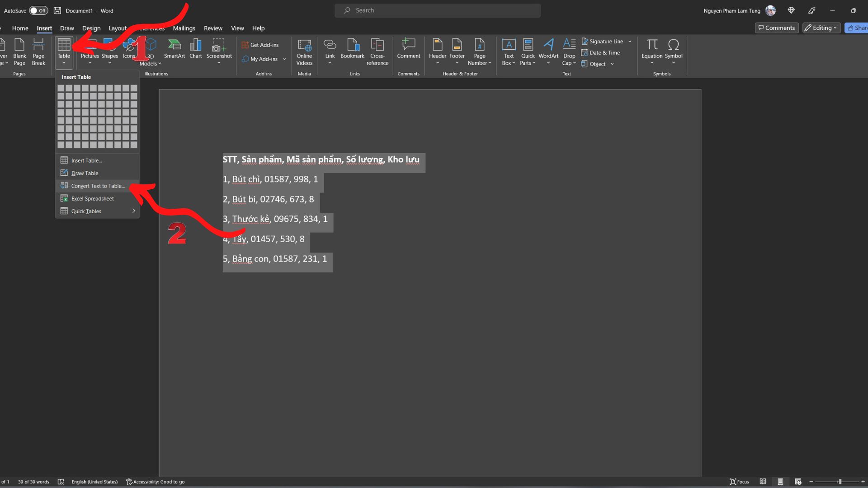Insert WordArt
868x488 pixels.
548,52
